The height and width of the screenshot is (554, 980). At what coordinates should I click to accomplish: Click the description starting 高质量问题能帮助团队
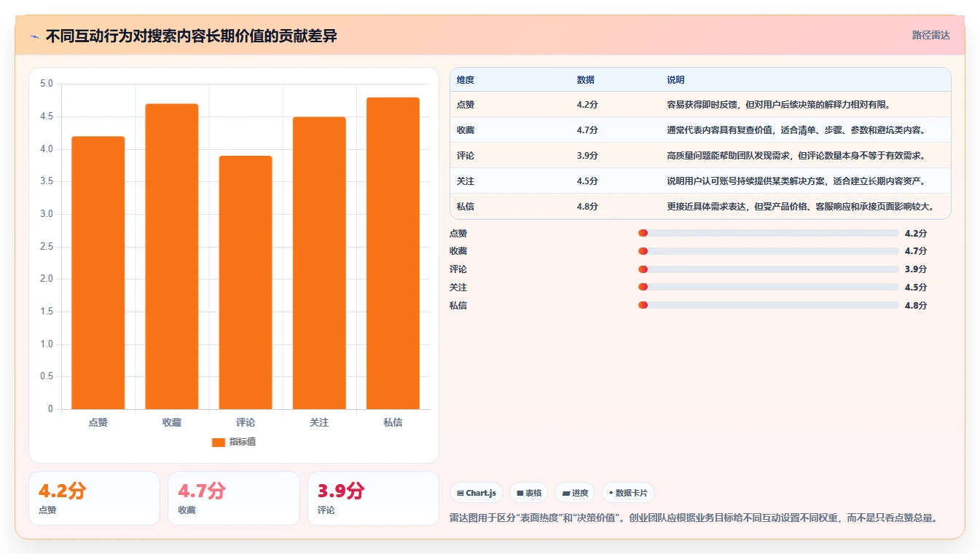[x=796, y=156]
